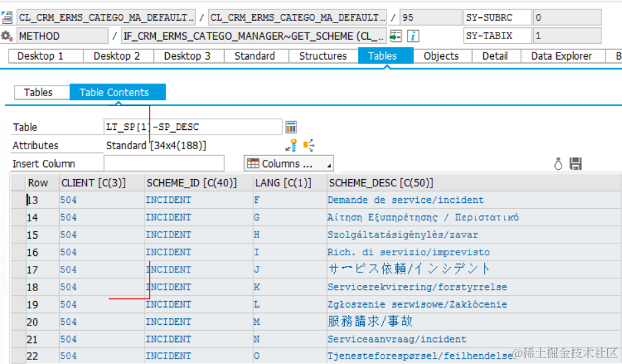Click the select-all corner cell of table
Screen dimensions: 622x364
pyautogui.click(x=19, y=183)
